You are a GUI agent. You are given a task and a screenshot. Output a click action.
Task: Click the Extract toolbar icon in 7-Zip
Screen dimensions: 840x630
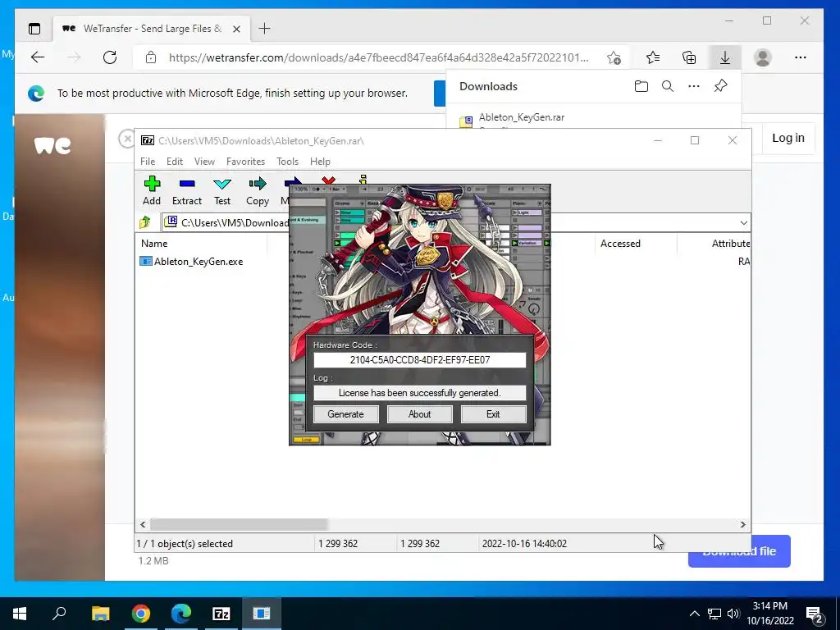186,191
